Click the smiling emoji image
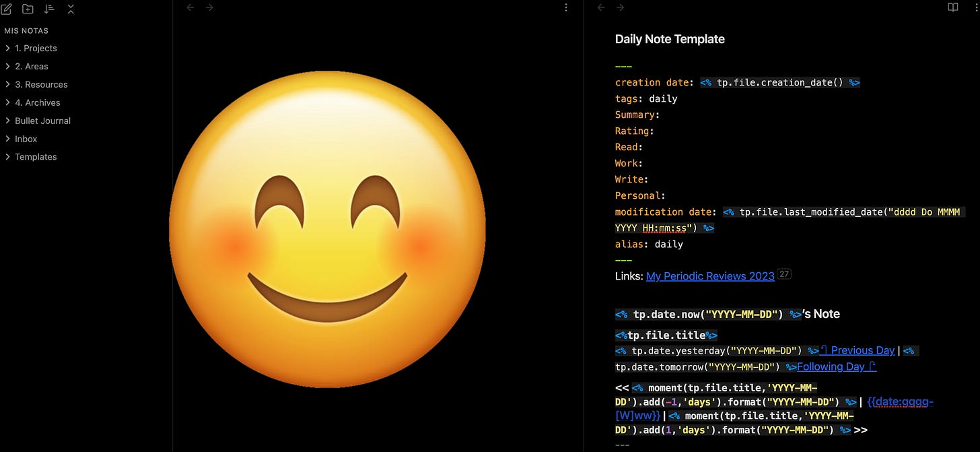 tap(327, 229)
